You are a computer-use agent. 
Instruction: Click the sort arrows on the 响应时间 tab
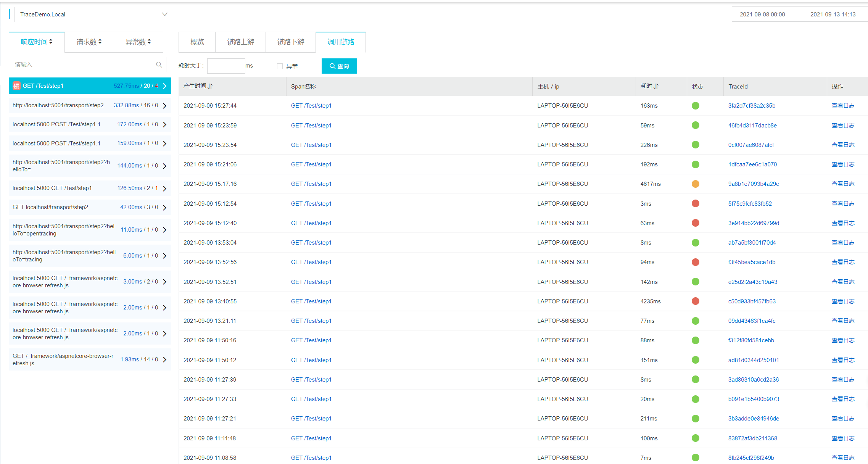(51, 42)
